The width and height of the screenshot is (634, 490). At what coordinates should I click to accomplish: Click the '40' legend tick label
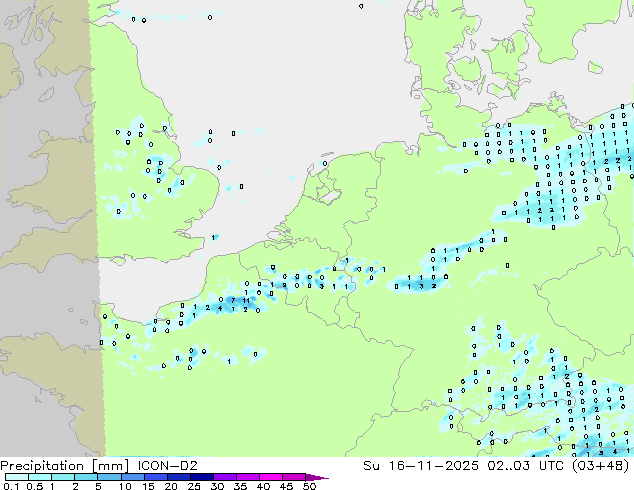264,486
